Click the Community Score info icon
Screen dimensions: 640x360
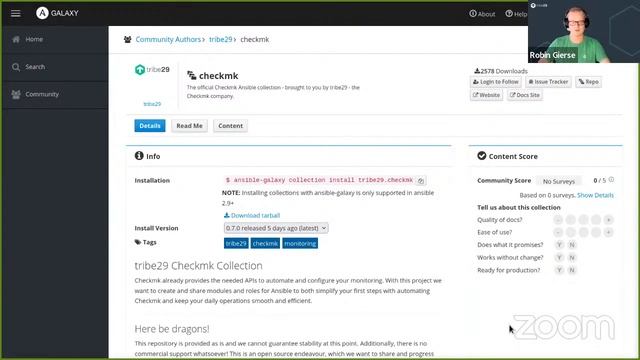point(611,180)
